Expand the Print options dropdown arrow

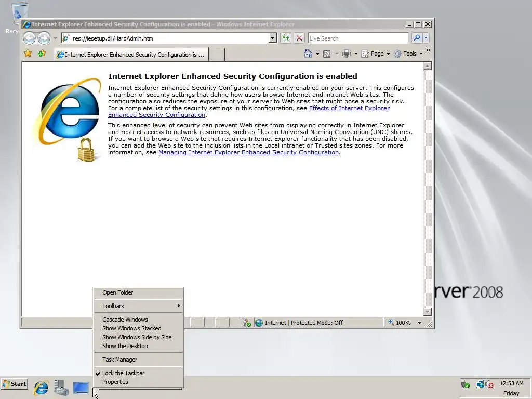(x=356, y=54)
